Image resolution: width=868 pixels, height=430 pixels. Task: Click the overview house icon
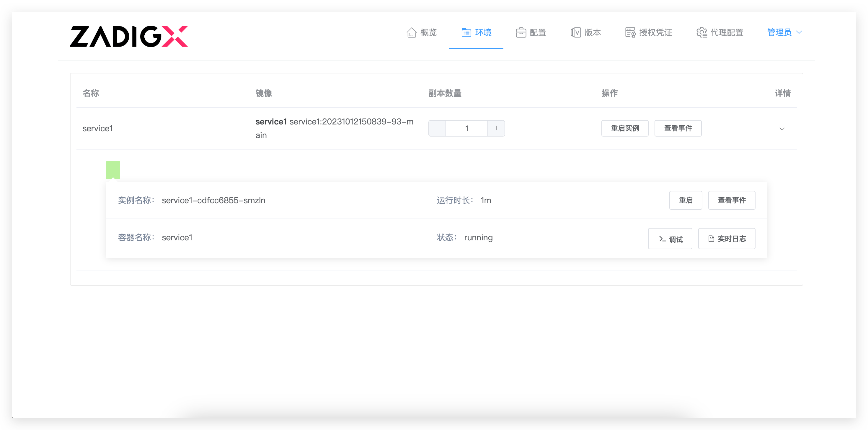click(x=412, y=33)
